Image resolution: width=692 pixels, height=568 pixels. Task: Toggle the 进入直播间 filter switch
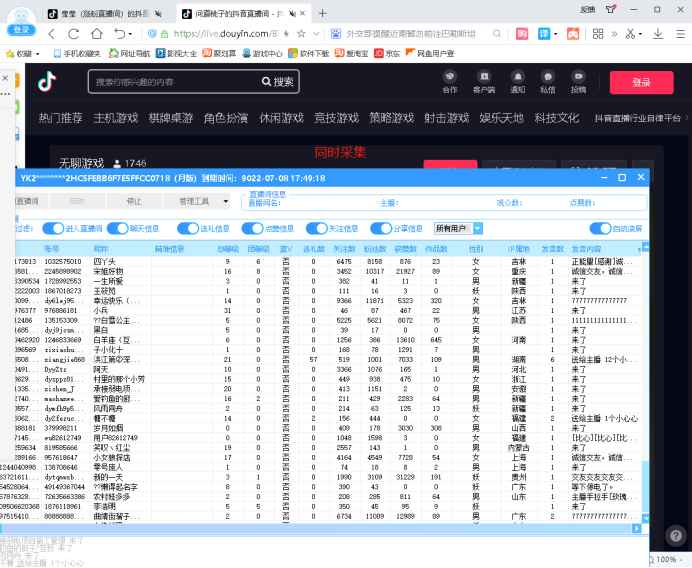click(53, 228)
